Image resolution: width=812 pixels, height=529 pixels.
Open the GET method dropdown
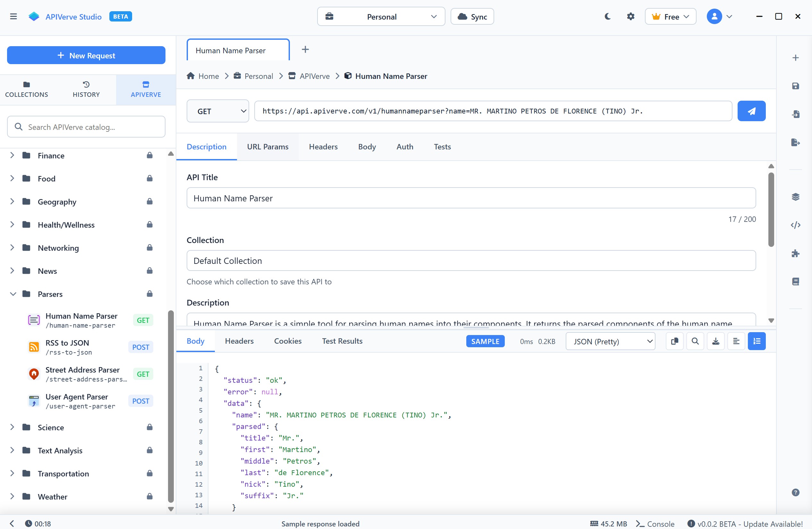[218, 111]
